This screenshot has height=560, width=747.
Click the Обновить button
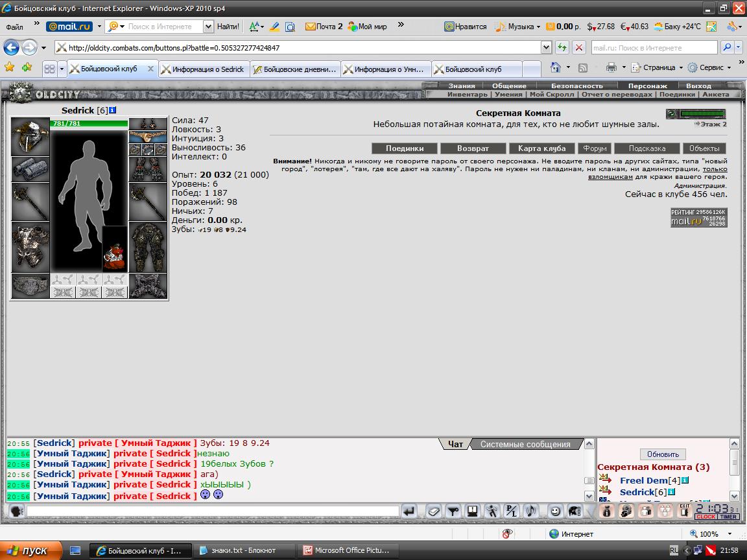(x=663, y=454)
